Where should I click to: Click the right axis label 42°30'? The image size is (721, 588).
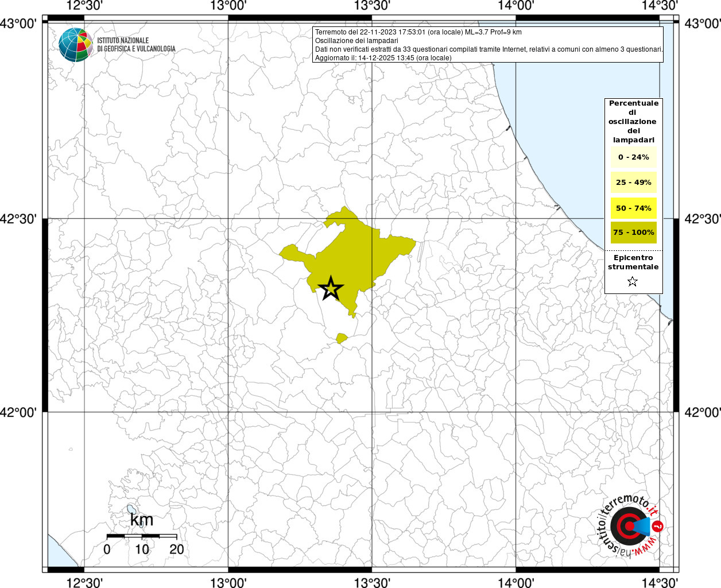point(701,219)
